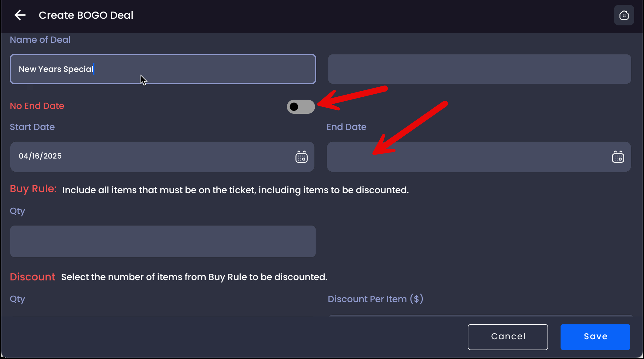Toggle the No End Date switch
Screen dimensions: 644x359
point(300,107)
